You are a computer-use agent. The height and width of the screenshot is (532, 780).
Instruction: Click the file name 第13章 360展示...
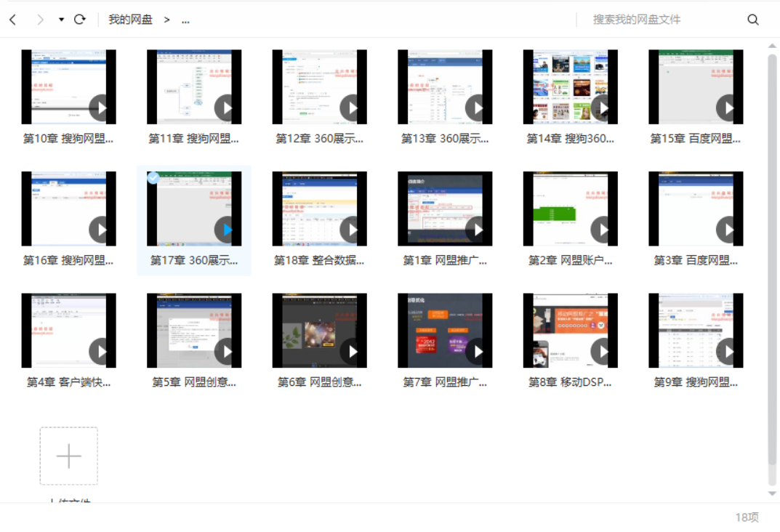[x=445, y=138]
